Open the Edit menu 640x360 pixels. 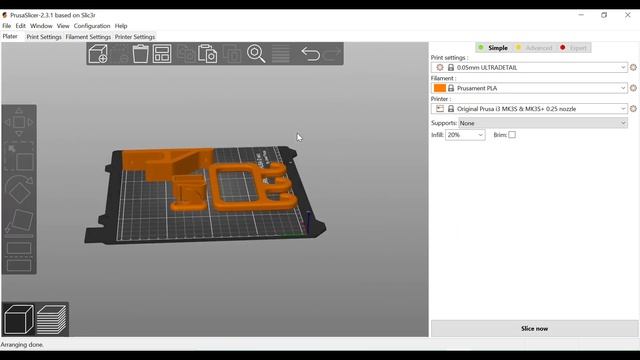[20, 26]
